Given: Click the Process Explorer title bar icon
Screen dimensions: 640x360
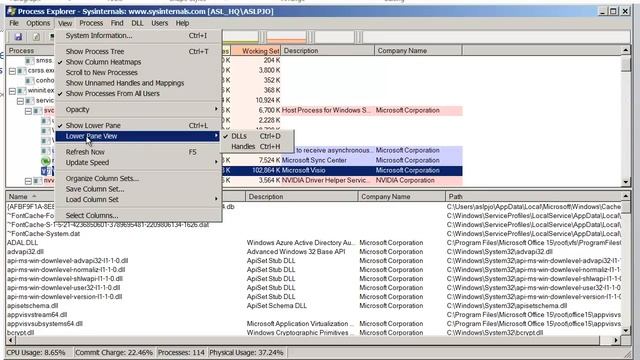Looking at the screenshot, I should click(11, 11).
